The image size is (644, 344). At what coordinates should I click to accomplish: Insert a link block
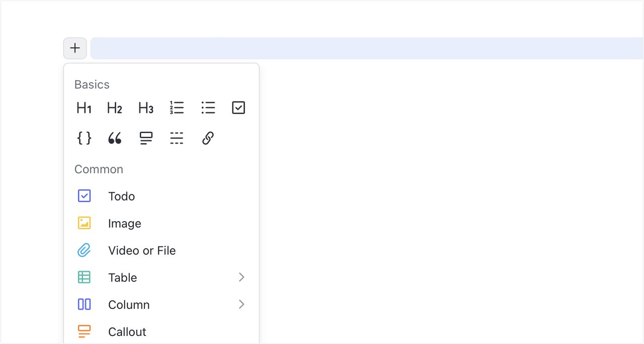[x=208, y=138]
